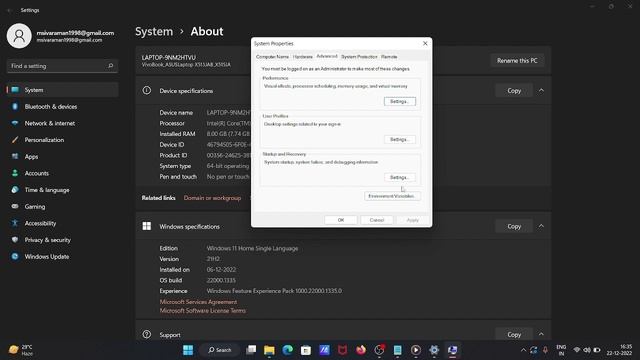Viewport: 640px width, 360px height.
Task: Launch Firefox from the taskbar
Action: coord(361,350)
